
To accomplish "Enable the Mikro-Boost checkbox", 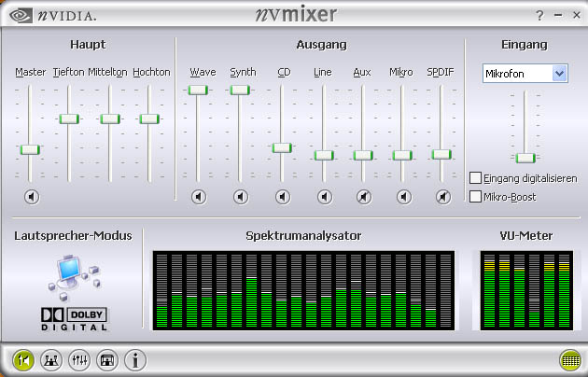I will click(x=475, y=196).
